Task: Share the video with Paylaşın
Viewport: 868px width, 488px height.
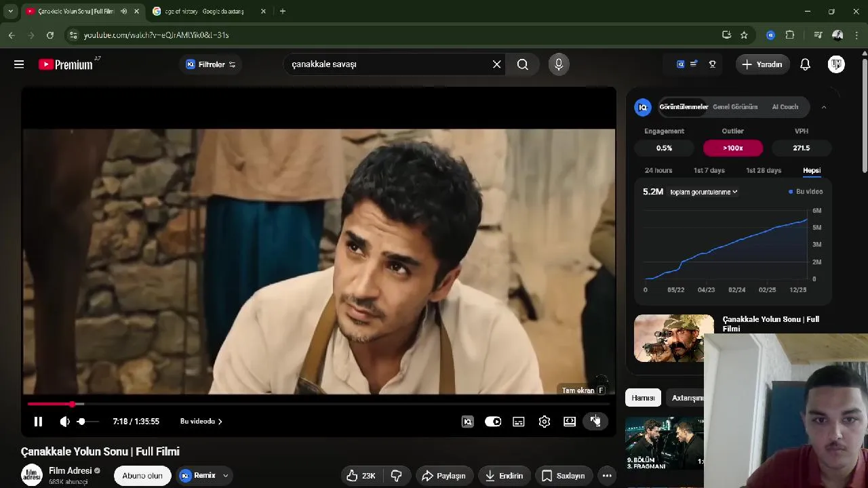Action: (x=444, y=476)
